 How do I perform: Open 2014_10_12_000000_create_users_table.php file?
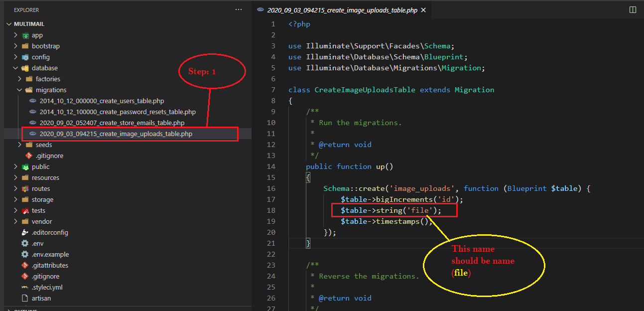coord(102,101)
